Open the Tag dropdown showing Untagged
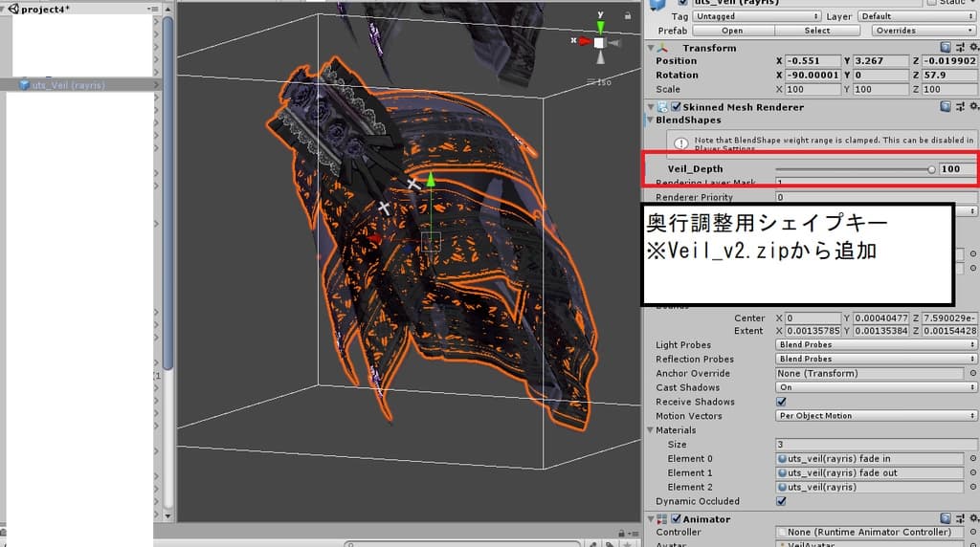This screenshot has width=980, height=547. tap(758, 16)
